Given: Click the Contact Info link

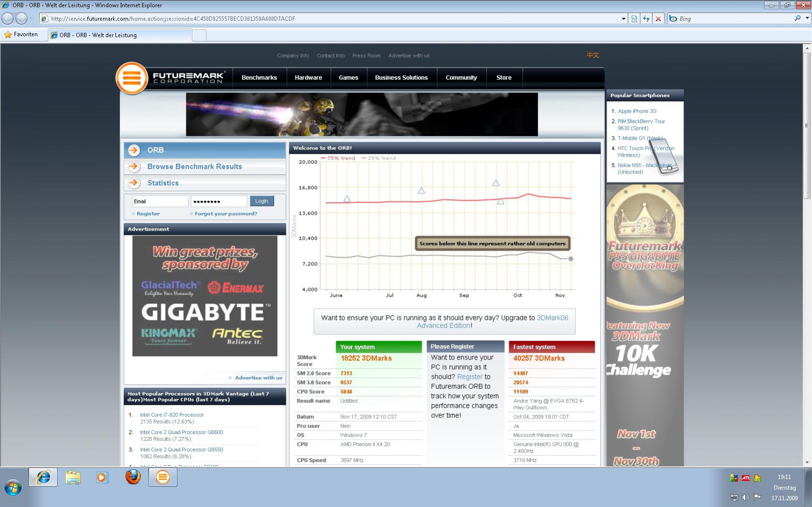Looking at the screenshot, I should [x=331, y=56].
